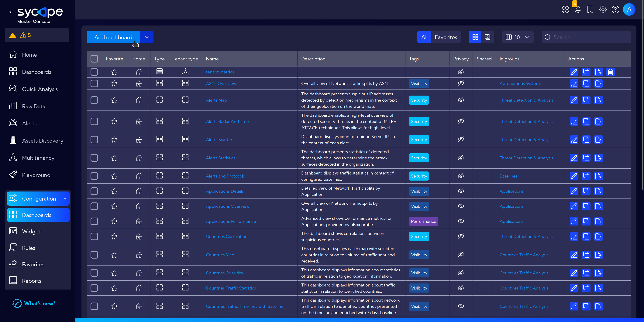Toggle privacy eye for Countries Traffic Statistics
Viewport: 644px width, 322px height.
tap(461, 287)
